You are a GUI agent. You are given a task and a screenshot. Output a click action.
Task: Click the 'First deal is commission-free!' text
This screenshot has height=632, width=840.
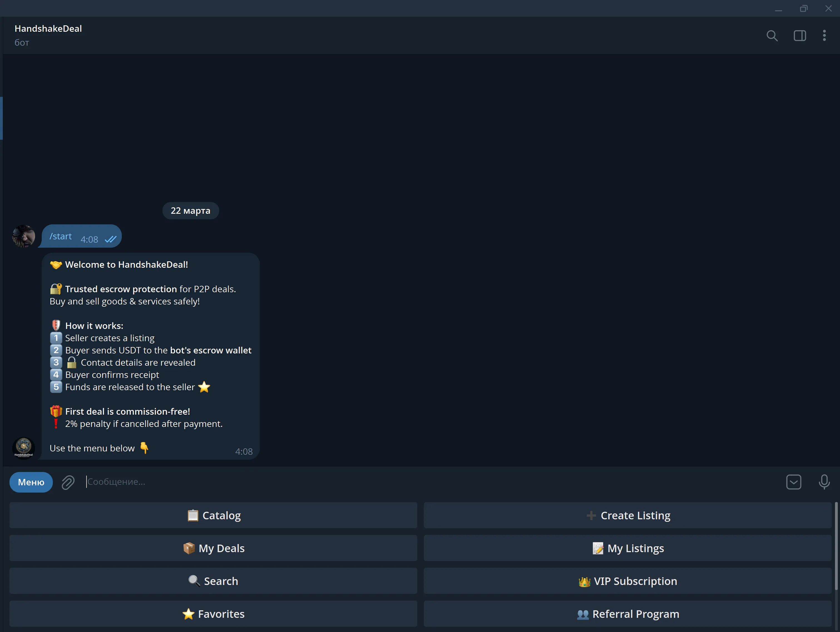tap(128, 412)
